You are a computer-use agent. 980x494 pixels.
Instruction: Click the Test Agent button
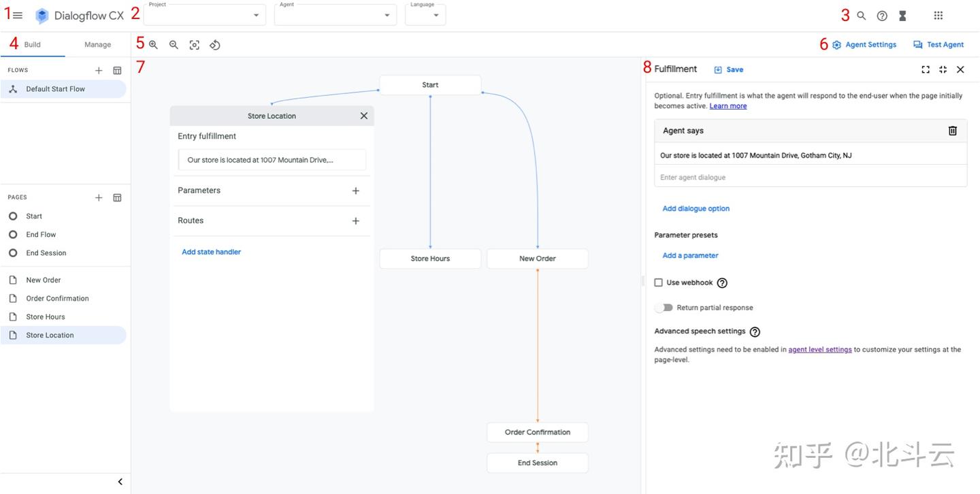938,45
